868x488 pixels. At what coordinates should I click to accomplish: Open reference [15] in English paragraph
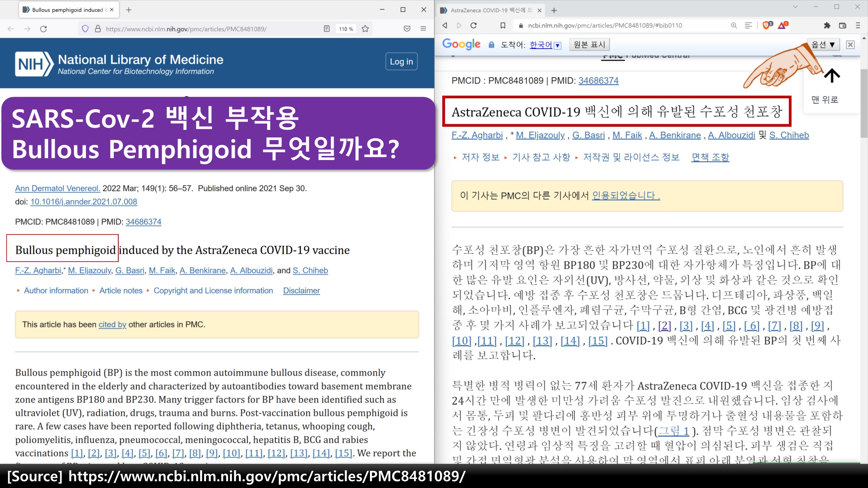click(344, 453)
